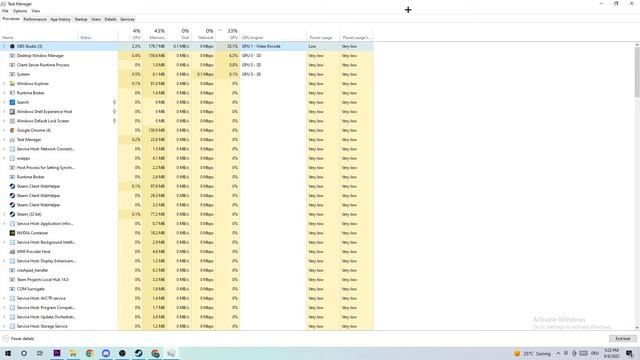Select the System process row
The image size is (640, 360).
pos(187,74)
